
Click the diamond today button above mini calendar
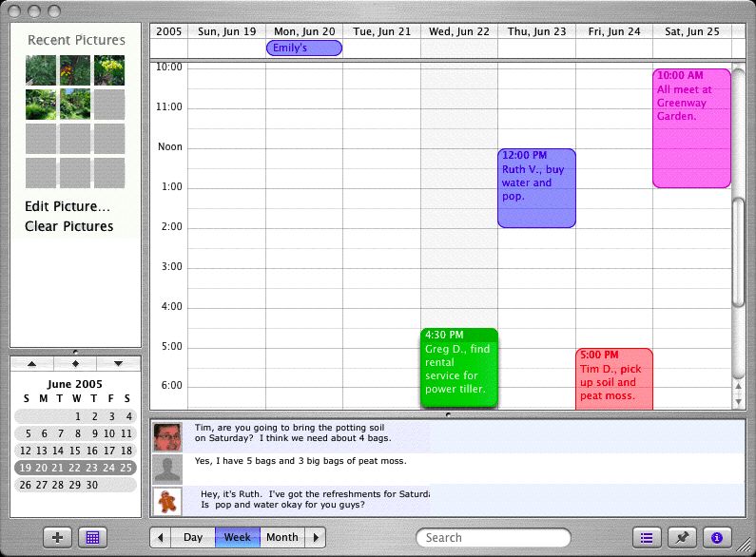75,364
